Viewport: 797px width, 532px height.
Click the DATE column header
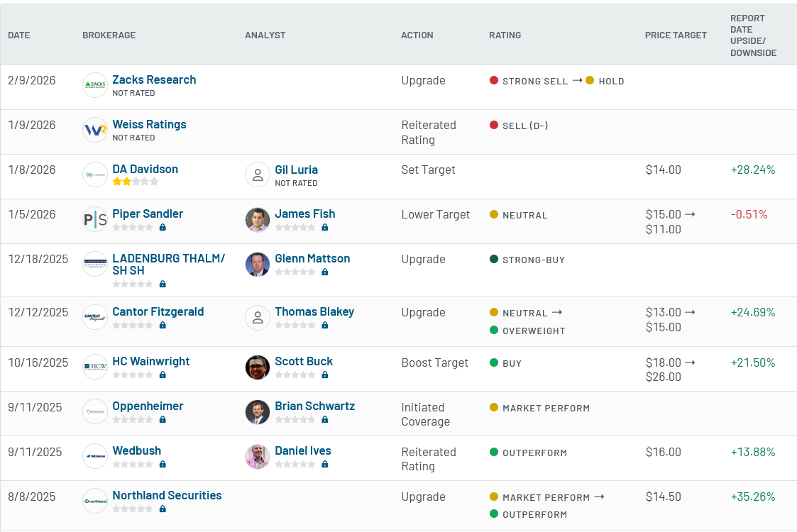coord(18,35)
